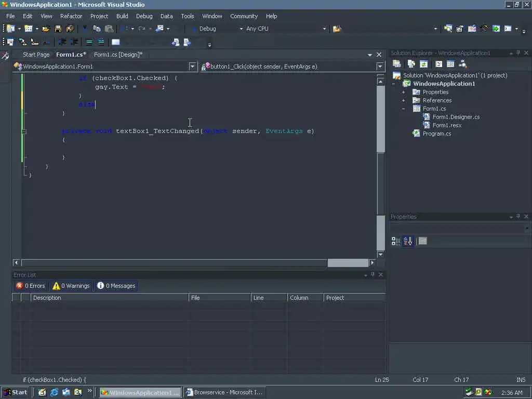Image resolution: width=532 pixels, height=399 pixels.
Task: Click View Designer icon in Solution Explorer
Action: tap(450, 64)
